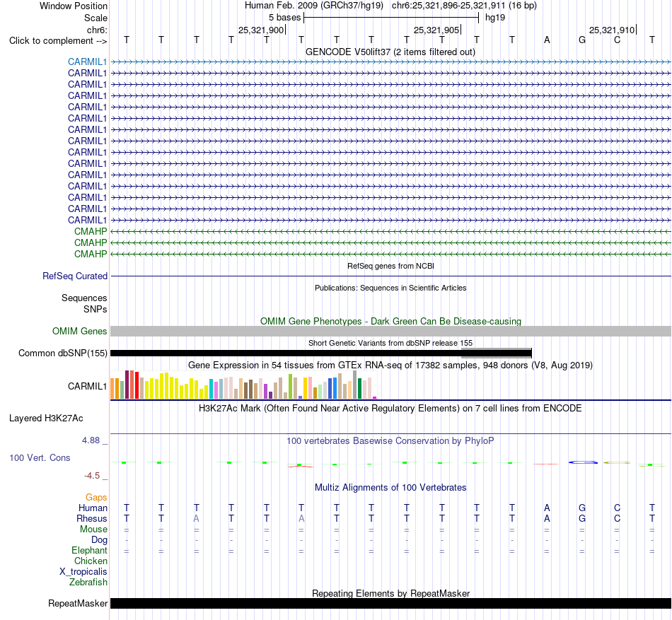Open the Repeating Elements by RepeatMasker title
This screenshot has width=672, height=620.
click(390, 593)
